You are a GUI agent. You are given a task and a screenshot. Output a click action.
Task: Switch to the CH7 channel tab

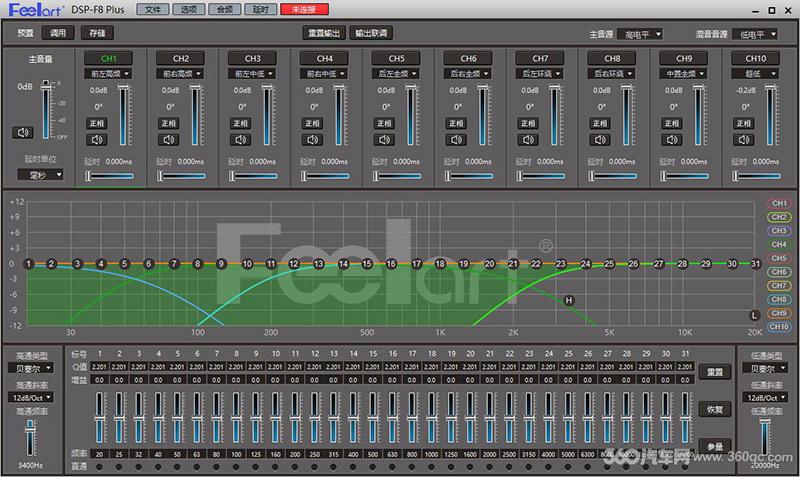540,58
